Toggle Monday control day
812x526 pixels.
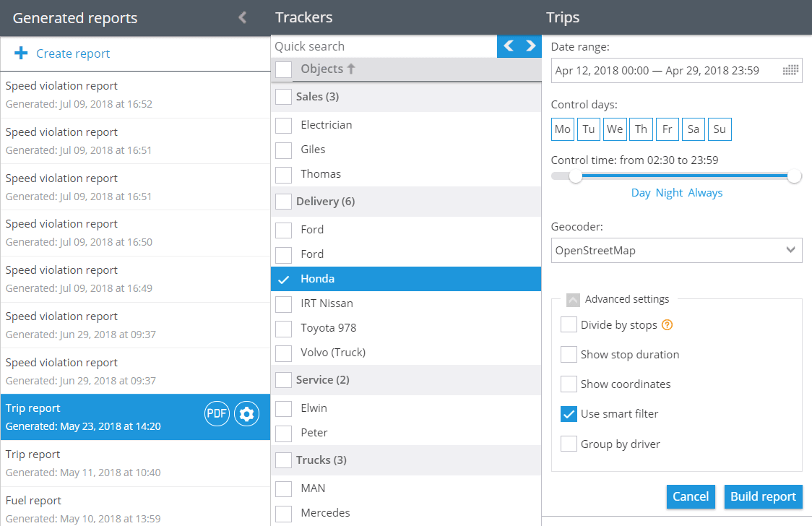pyautogui.click(x=562, y=129)
